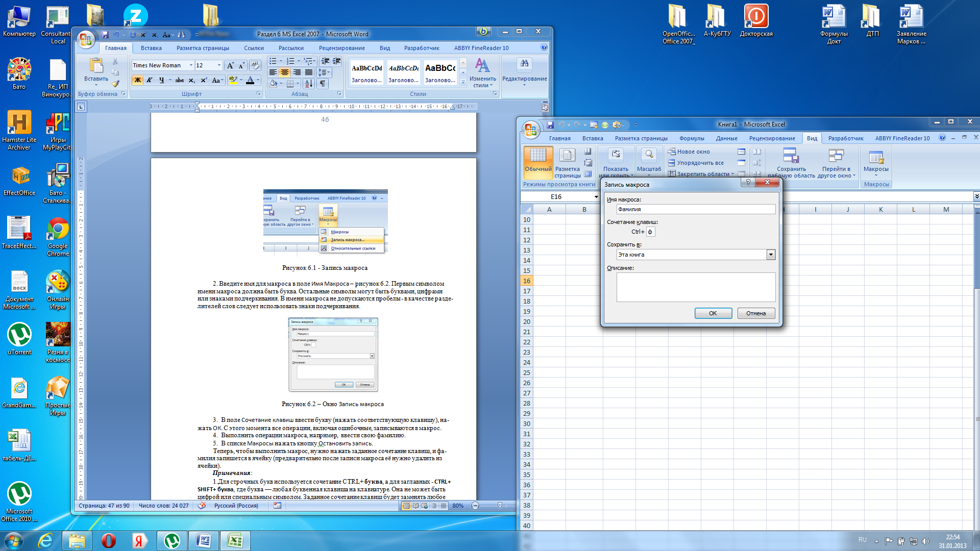Click Page Layout (Разметка страницы) view icon in Excel
This screenshot has width=980, height=551.
567,155
